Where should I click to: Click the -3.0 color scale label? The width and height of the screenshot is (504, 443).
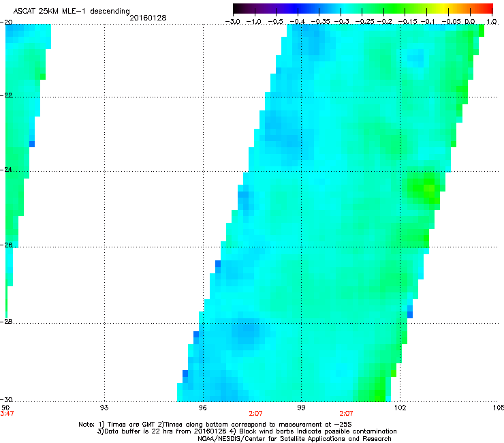pyautogui.click(x=232, y=22)
